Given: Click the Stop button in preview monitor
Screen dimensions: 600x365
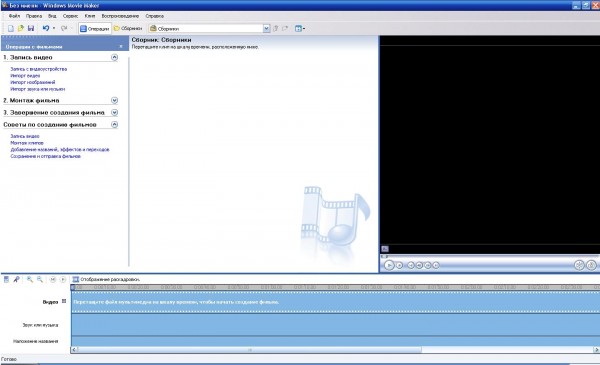Looking at the screenshot, I should pos(399,265).
